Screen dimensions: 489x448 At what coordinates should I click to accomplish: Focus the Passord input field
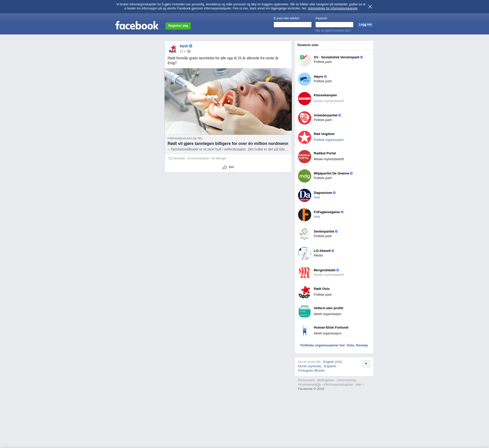334,24
